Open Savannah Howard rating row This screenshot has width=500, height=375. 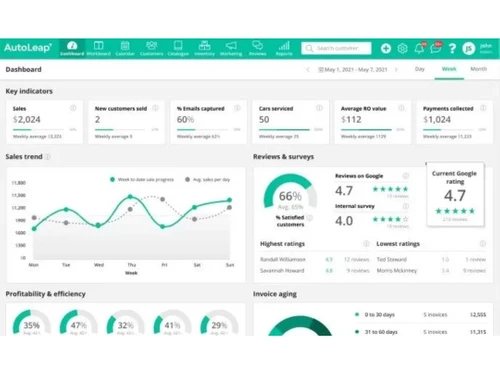(315, 270)
